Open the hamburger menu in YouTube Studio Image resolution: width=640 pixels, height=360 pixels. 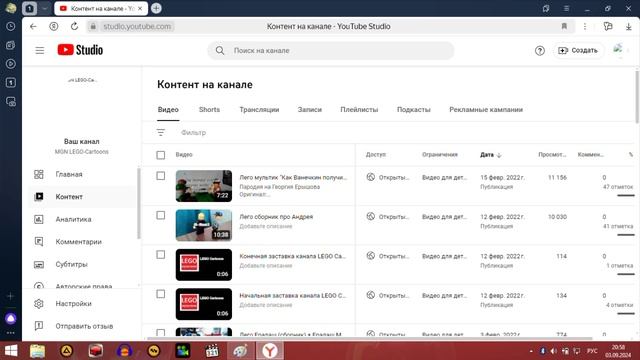tap(40, 50)
